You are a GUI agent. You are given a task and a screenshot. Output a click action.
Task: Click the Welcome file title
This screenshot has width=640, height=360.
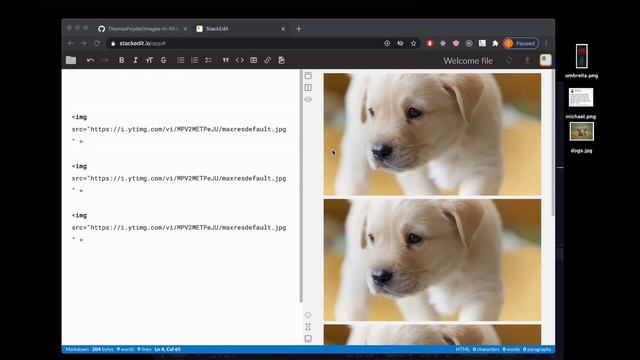click(468, 61)
